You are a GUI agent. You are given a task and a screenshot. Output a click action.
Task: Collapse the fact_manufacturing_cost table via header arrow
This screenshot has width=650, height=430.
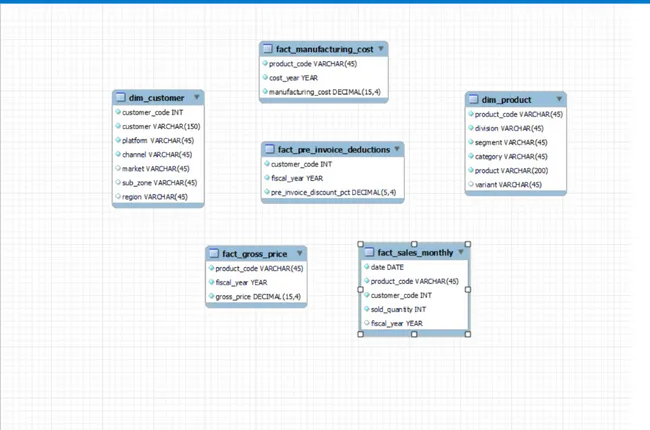click(x=381, y=49)
